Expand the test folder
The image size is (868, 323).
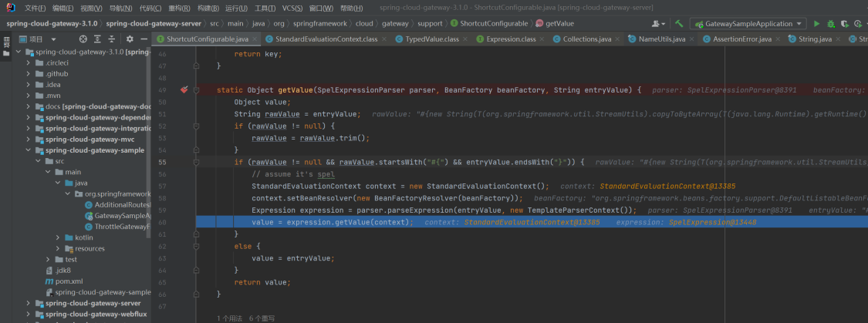[48, 259]
